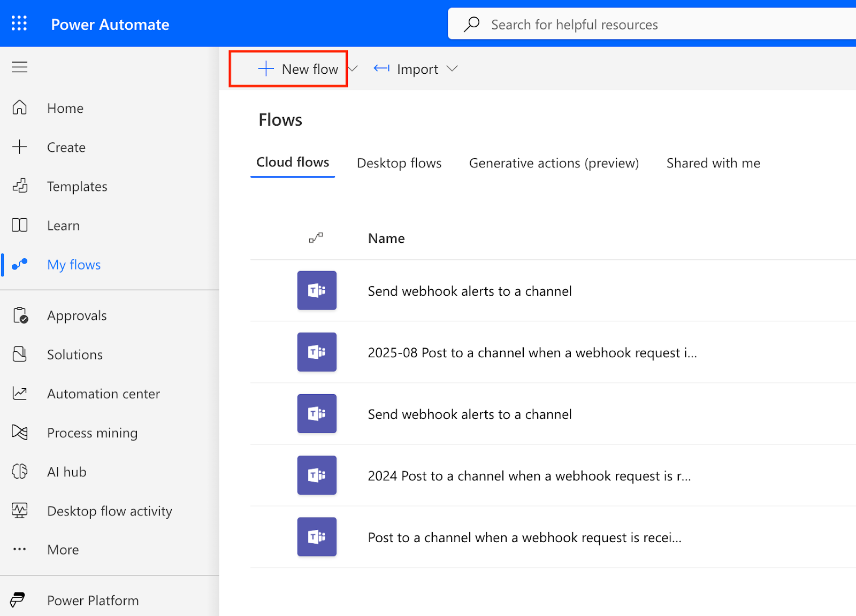Go to Approvals in the sidebar

point(77,316)
